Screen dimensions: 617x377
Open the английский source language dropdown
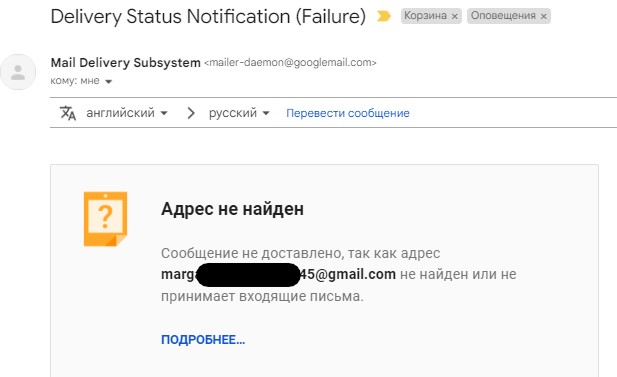[127, 113]
